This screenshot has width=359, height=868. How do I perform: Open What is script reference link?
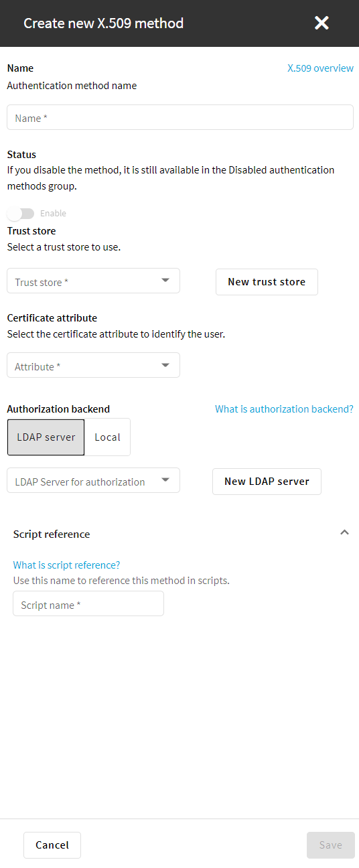(x=66, y=565)
